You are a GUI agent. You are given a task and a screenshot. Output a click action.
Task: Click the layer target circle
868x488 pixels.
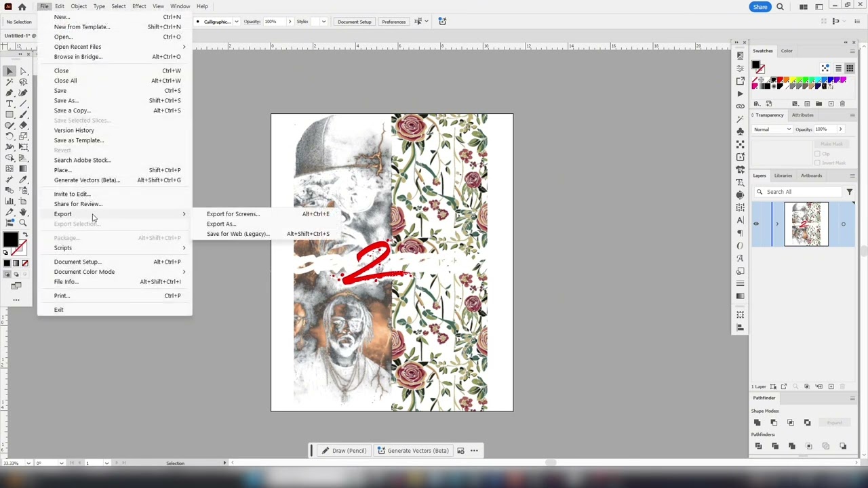[x=844, y=224]
